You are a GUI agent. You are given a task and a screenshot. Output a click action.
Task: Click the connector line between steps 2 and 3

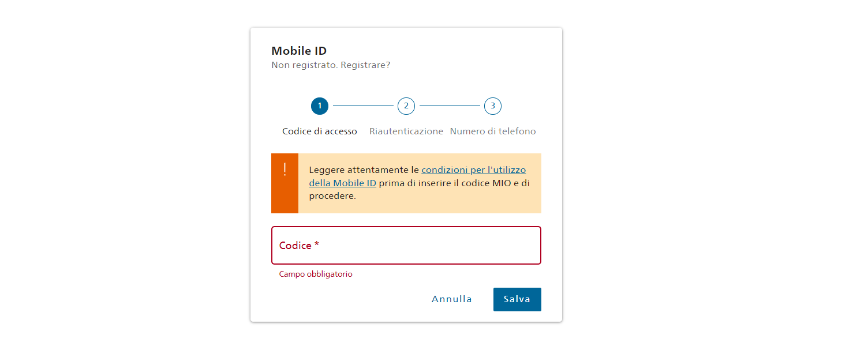(450, 106)
